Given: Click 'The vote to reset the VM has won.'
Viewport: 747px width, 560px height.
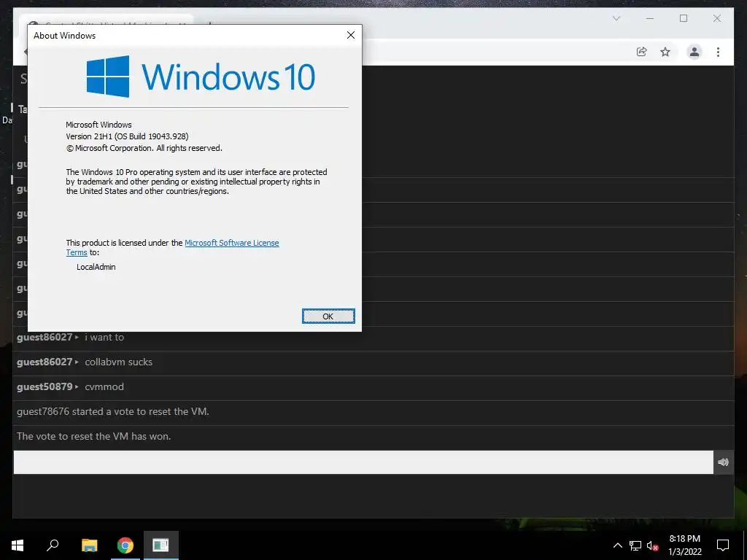Looking at the screenshot, I should coord(94,436).
